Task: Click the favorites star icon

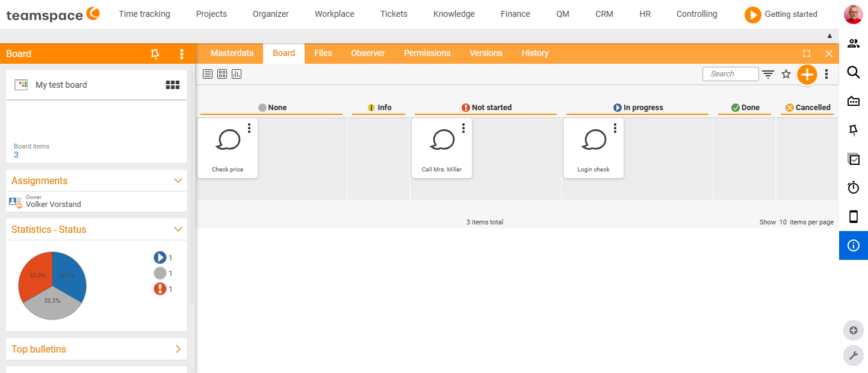Action: click(786, 74)
